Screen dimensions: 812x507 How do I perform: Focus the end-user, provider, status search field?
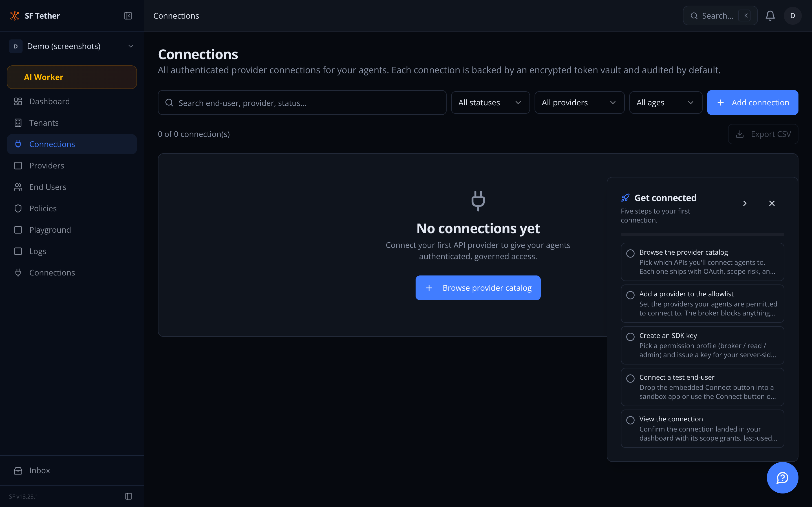302,103
